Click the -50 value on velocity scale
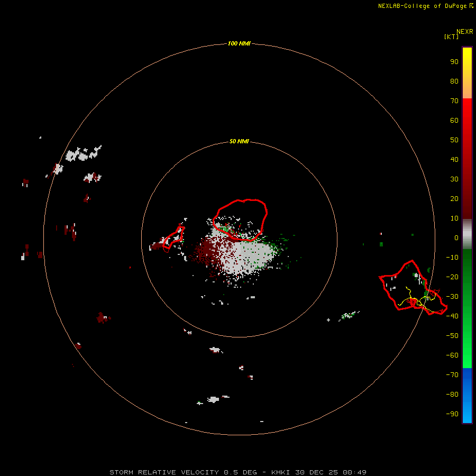Viewport: 476px width, 476px height. 452,335
